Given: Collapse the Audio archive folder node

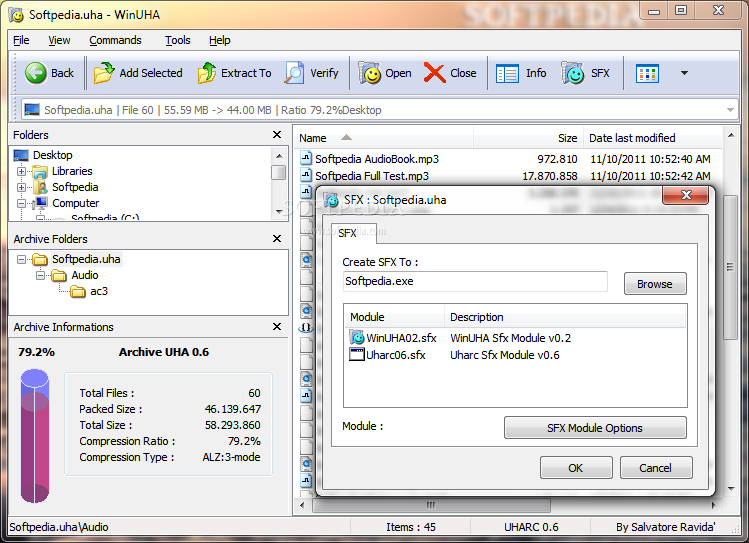Looking at the screenshot, I should (x=41, y=276).
